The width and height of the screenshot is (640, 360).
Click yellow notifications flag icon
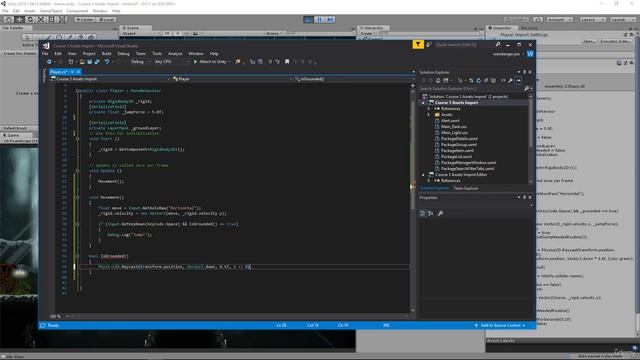tap(418, 44)
